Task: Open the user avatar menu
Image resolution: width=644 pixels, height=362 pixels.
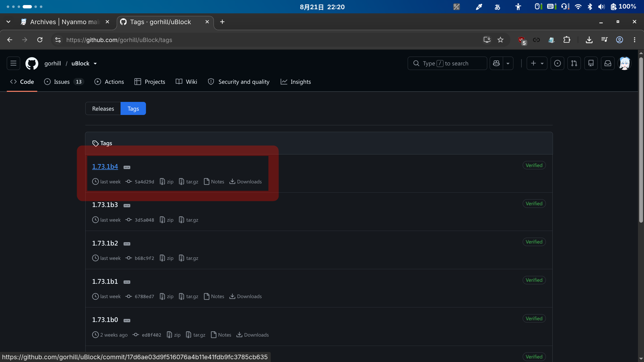Action: [x=625, y=63]
